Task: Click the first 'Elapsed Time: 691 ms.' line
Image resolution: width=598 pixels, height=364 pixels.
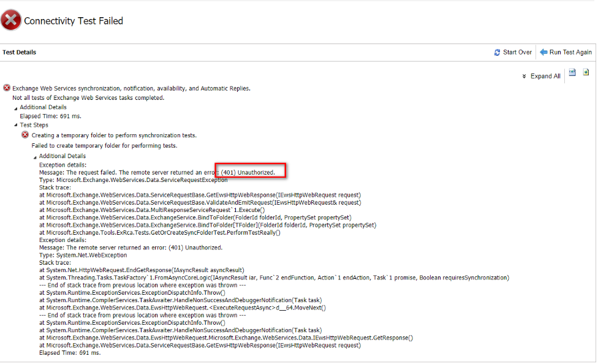Action: [50, 116]
